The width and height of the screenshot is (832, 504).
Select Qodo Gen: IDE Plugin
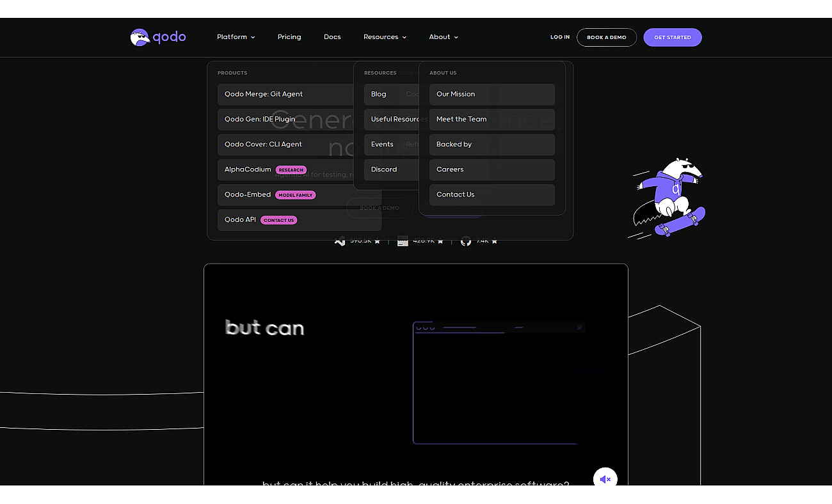285,119
